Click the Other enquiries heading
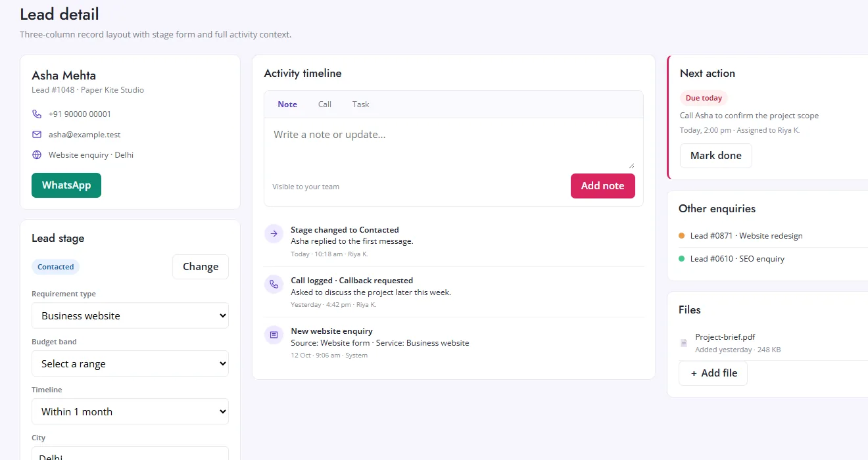This screenshot has width=868, height=460. coord(717,209)
